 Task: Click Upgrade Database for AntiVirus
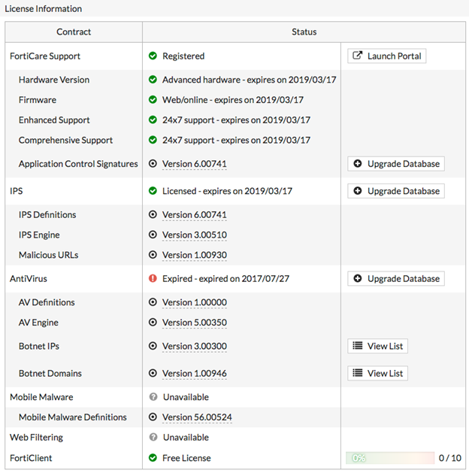tap(395, 279)
